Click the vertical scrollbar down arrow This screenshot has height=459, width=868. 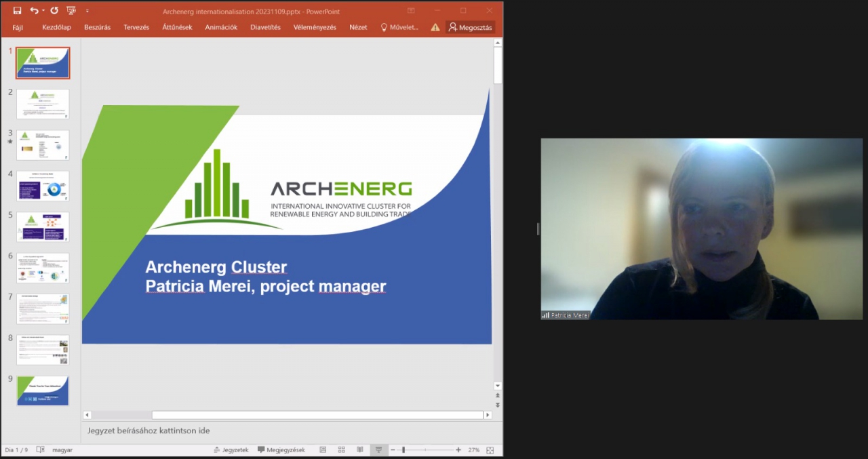[x=498, y=386]
